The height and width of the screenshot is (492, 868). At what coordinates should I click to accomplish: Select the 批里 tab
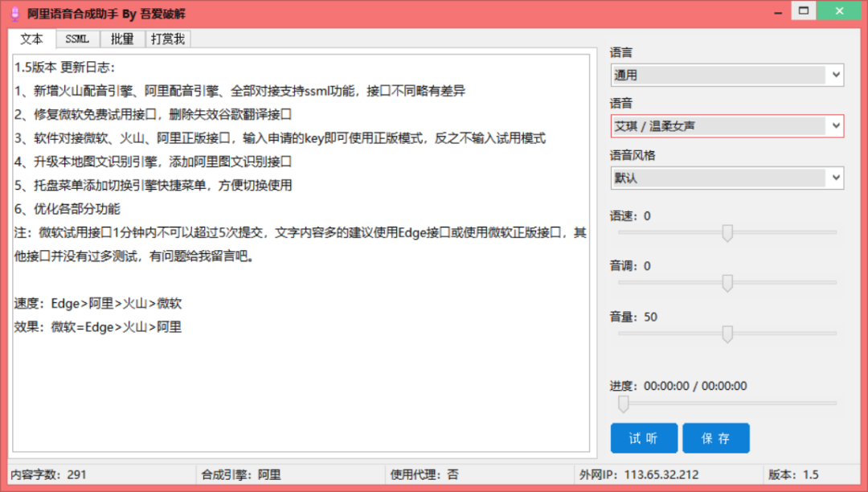[x=122, y=39]
